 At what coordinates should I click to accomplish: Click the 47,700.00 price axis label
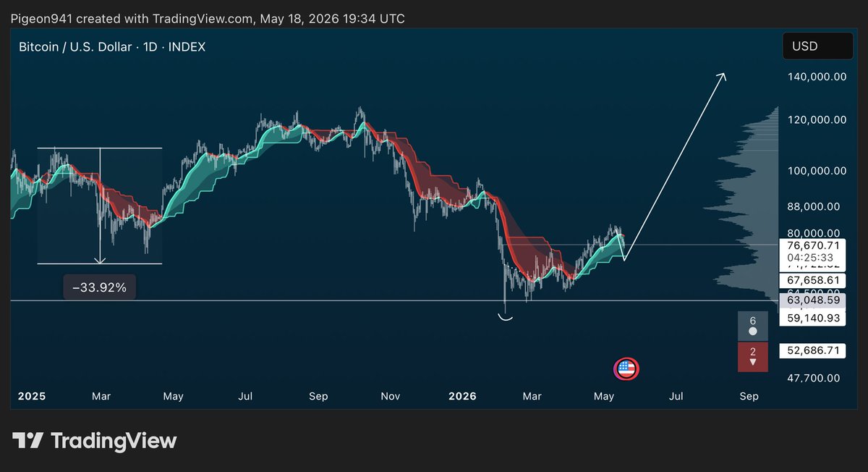click(x=813, y=378)
